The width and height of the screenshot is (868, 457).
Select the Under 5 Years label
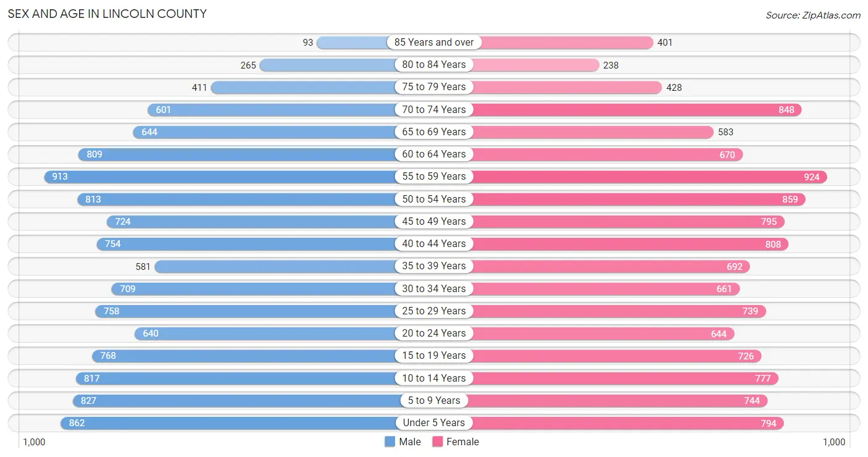[434, 423]
